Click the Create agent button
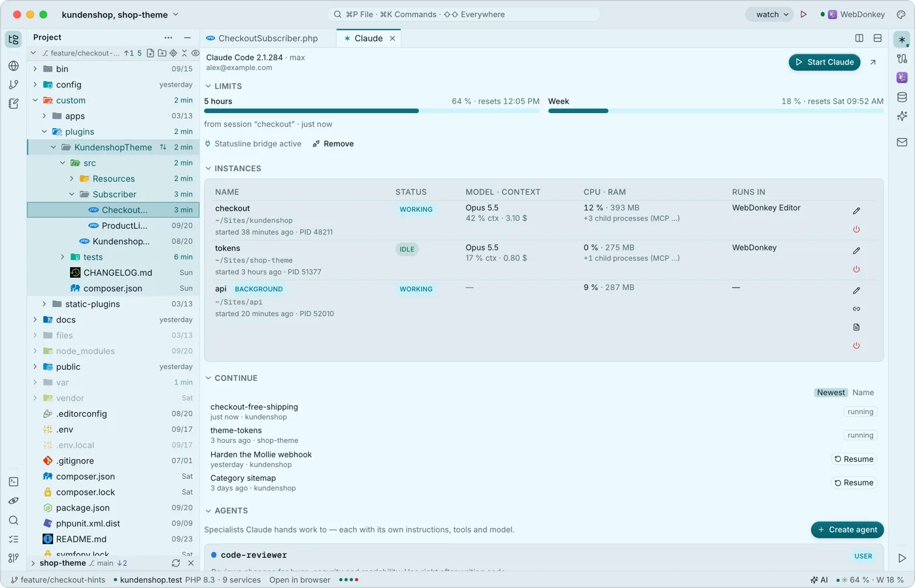Screen dimensions: 915x588 click(848, 530)
